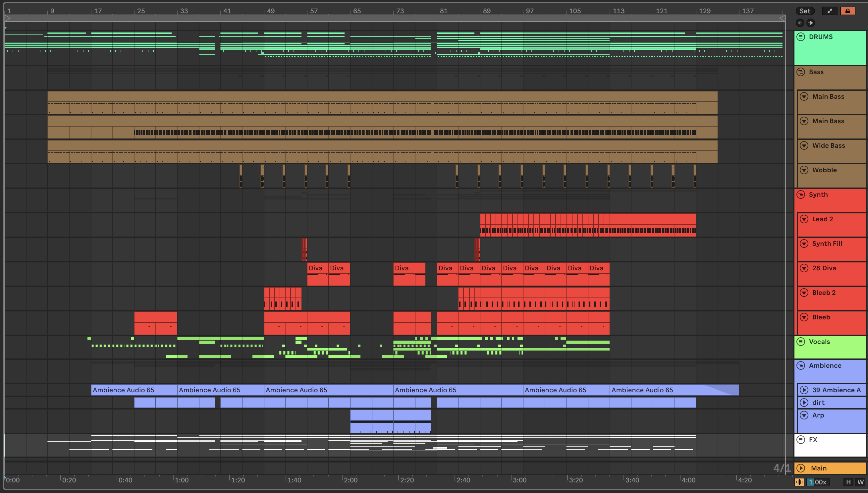
Task: Click the Main track unfold icon
Action: (801, 468)
